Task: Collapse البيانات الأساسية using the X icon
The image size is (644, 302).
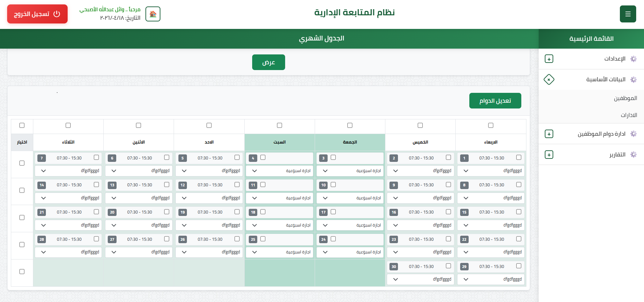Action: [x=549, y=80]
